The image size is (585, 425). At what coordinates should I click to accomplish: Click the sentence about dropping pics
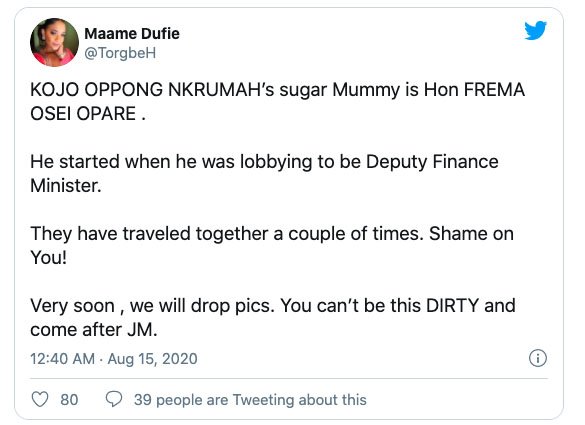(x=152, y=306)
